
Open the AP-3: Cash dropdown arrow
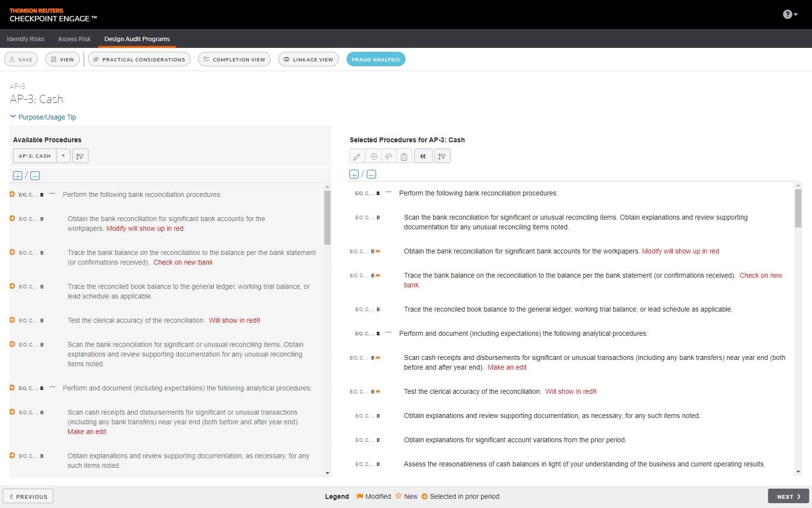coord(63,156)
